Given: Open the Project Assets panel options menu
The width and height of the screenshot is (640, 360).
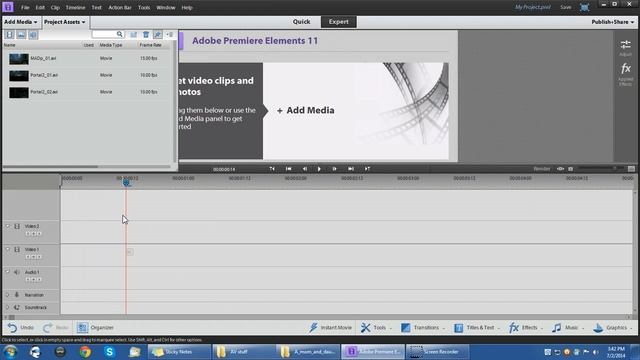Looking at the screenshot, I should pyautogui.click(x=170, y=35).
